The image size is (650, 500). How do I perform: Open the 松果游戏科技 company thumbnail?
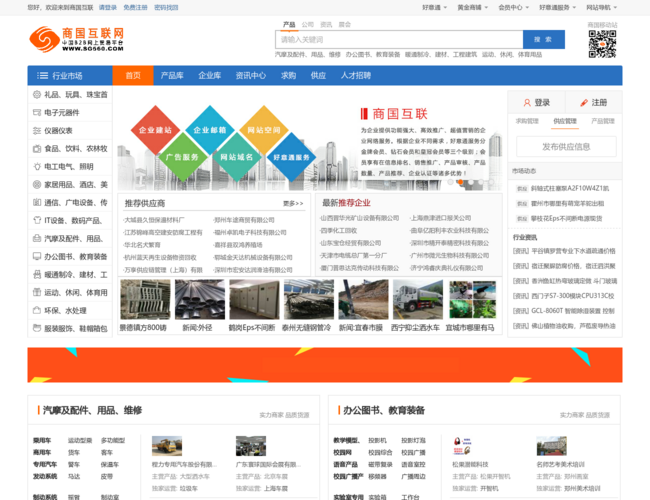[462, 446]
